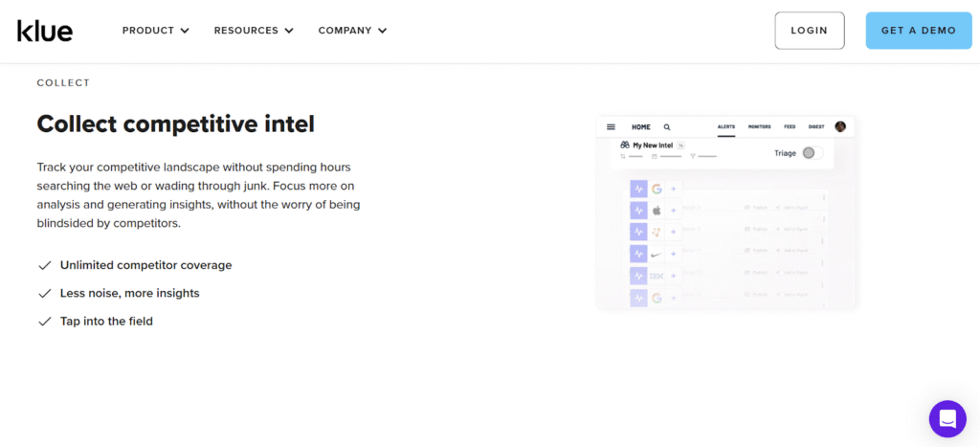The height and width of the screenshot is (447, 980).
Task: Click the hamburger menu icon in the preview
Action: point(612,127)
